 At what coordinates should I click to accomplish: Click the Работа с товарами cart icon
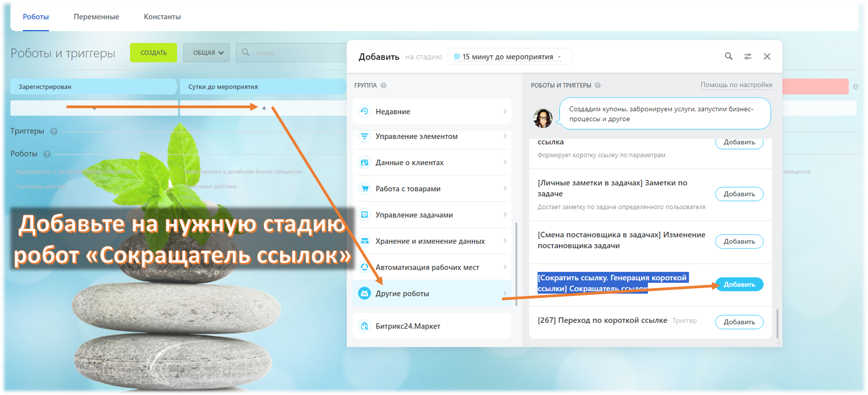[365, 189]
